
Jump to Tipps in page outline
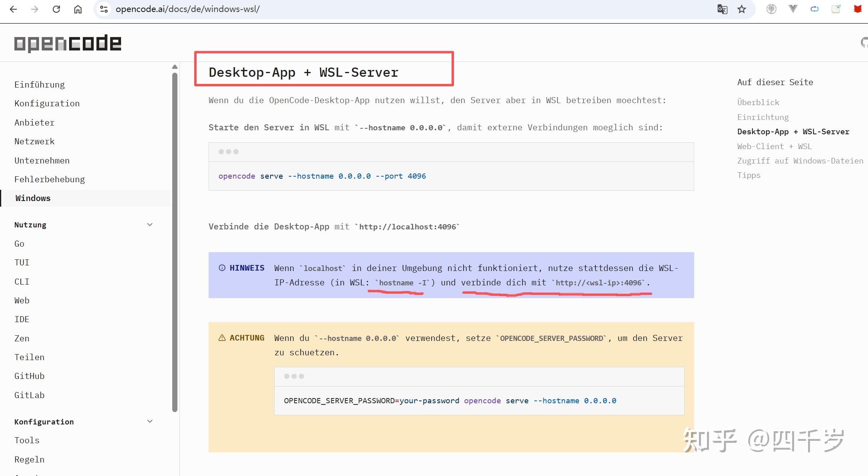click(749, 175)
